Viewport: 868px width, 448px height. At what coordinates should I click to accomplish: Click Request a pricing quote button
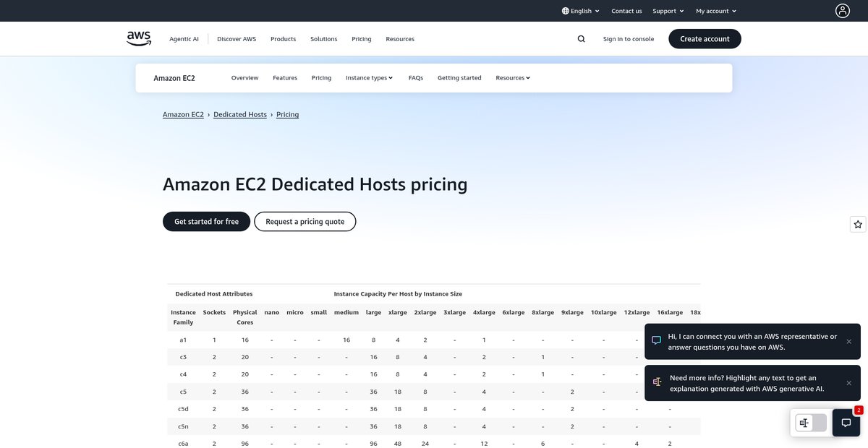tap(305, 222)
